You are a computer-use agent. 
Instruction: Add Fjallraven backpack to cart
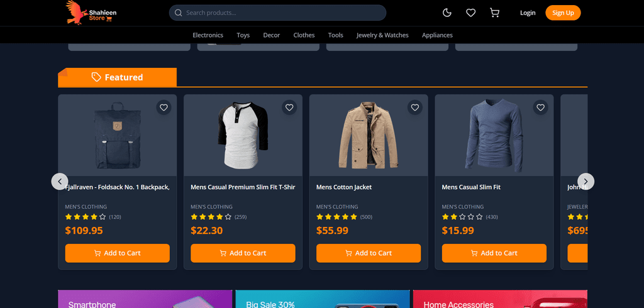[118, 253]
